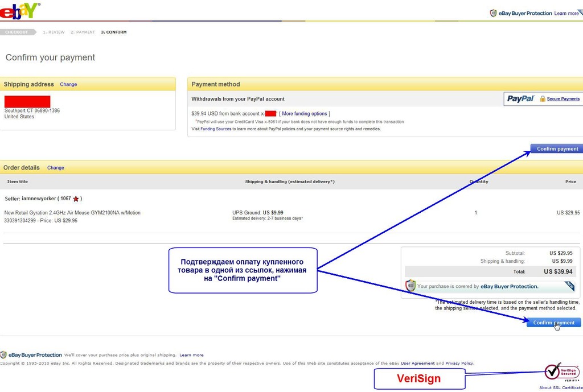
Task: Change the shipping address
Action: 68,84
